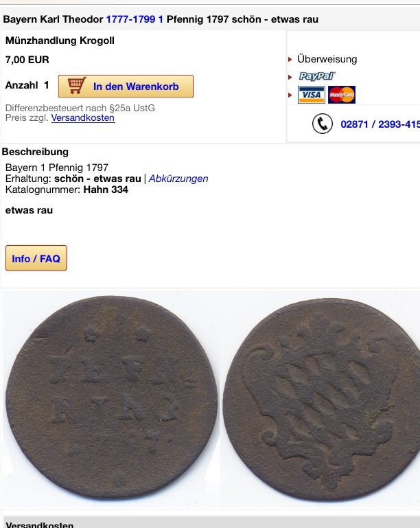Viewport: 420px width, 528px height.
Task: Call number 02871 / 2393-415
Action: 380,124
